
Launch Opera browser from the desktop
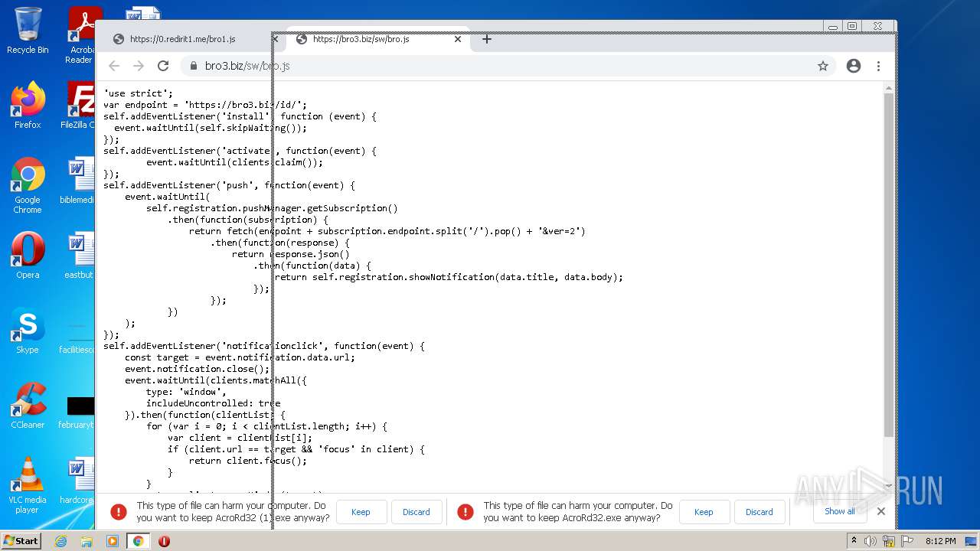28,256
